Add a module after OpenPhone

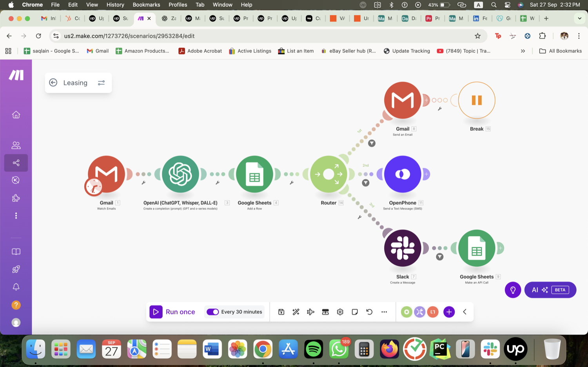coord(426,174)
